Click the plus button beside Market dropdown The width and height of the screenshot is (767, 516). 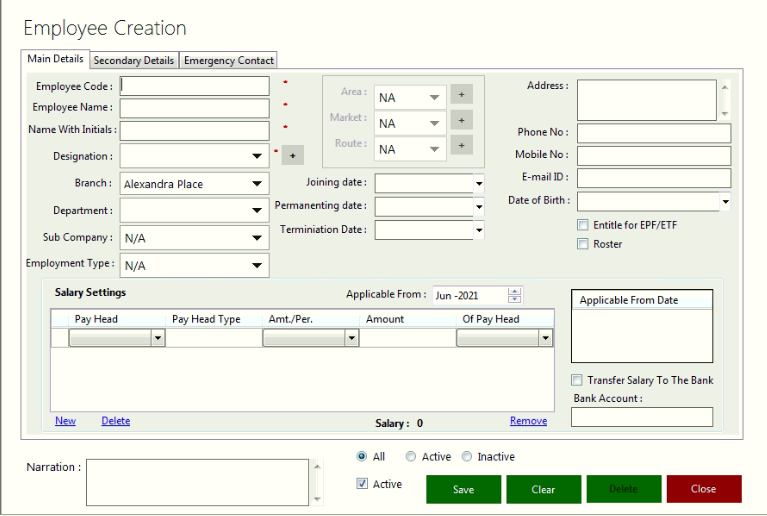460,120
